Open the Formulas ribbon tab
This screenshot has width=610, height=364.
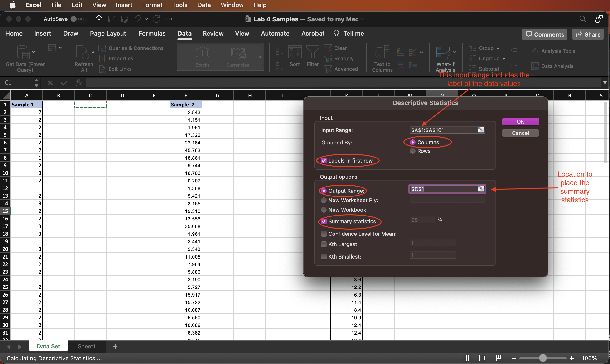[x=152, y=33]
